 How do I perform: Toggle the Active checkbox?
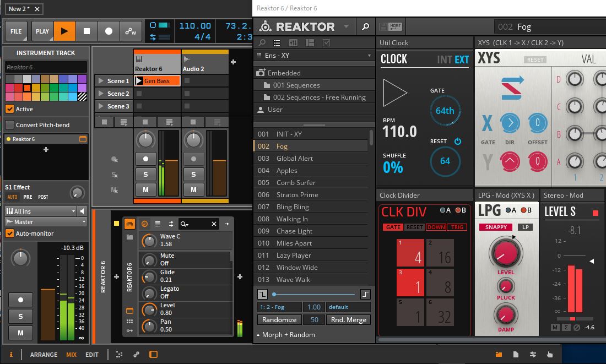(x=10, y=109)
